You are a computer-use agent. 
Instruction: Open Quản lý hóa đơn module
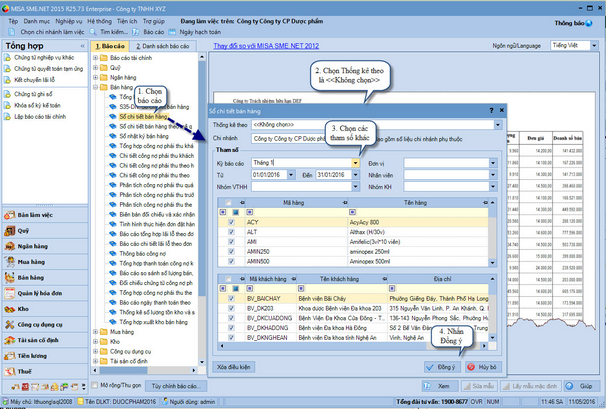point(45,293)
